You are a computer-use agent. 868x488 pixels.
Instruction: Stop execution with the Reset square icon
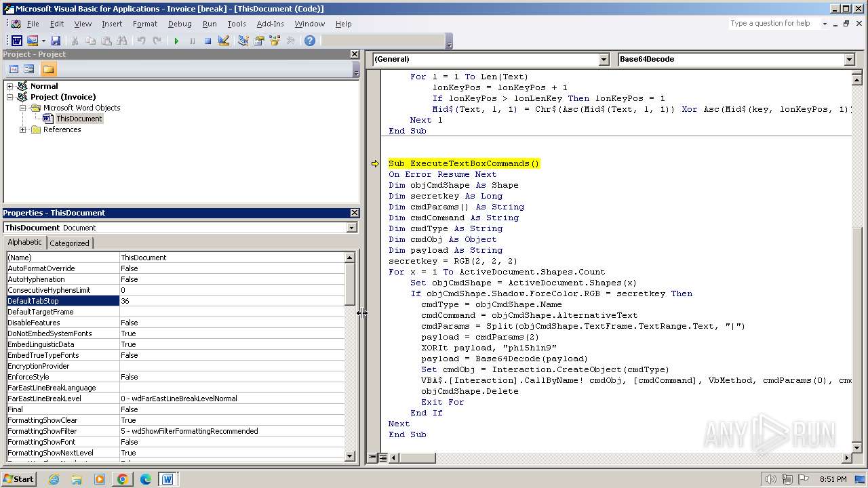pyautogui.click(x=208, y=41)
